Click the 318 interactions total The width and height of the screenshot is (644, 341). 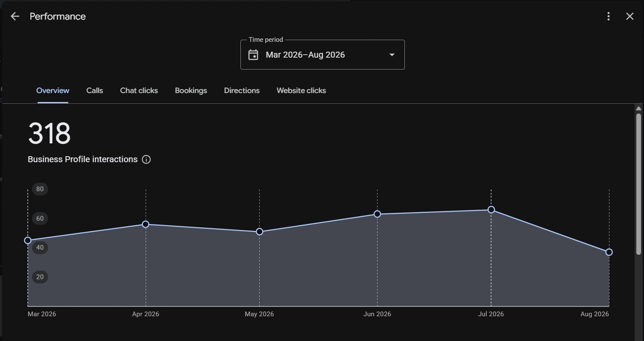[50, 134]
